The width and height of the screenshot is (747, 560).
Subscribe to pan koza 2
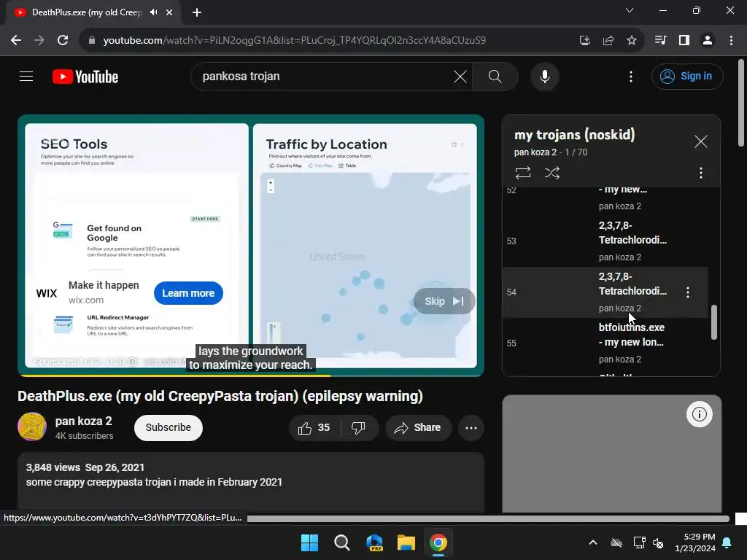pos(169,427)
